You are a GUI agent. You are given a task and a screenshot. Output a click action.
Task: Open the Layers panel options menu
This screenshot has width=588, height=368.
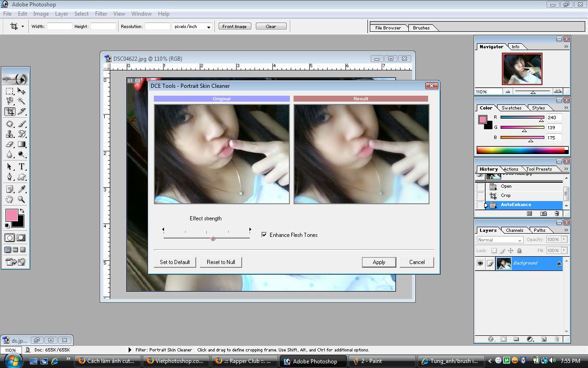566,230
